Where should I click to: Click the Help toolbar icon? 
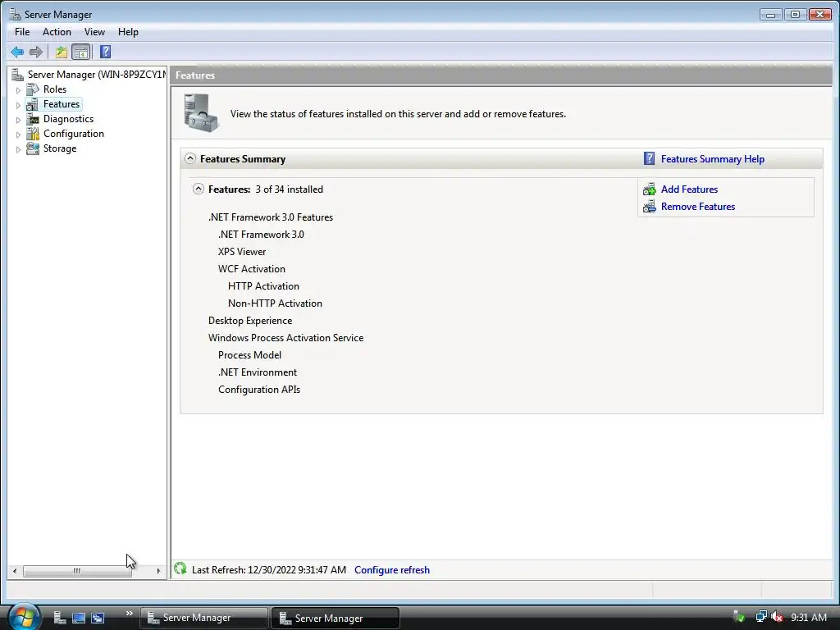point(106,52)
